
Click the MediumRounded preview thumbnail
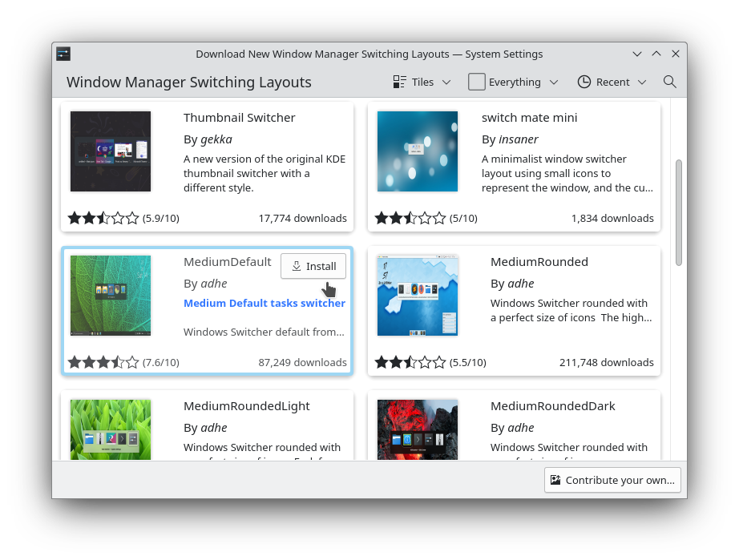418,296
